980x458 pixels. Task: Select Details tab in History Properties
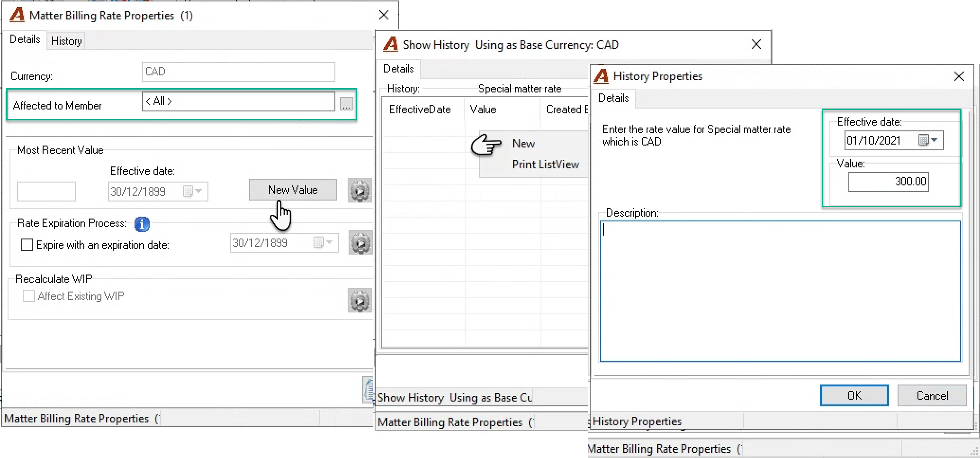[x=613, y=98]
